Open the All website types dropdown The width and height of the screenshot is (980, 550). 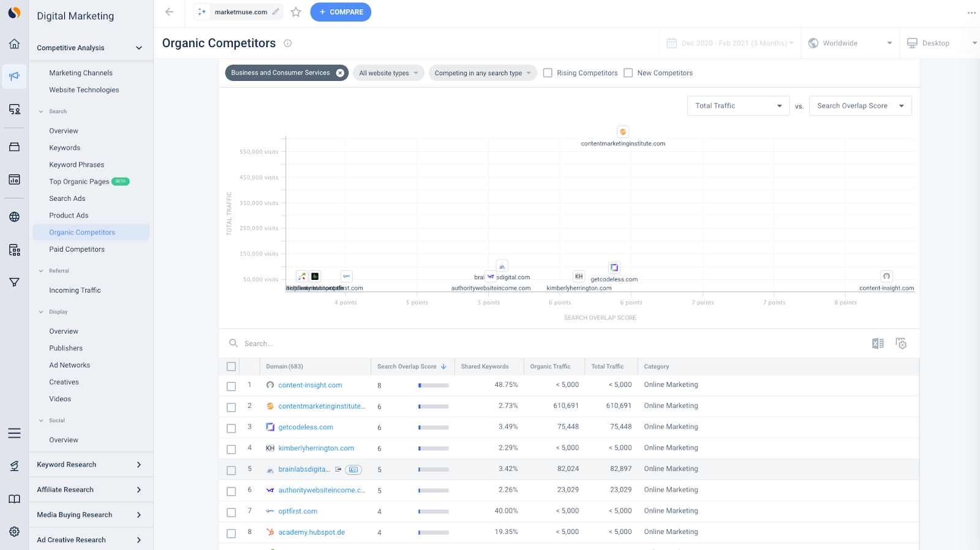pos(388,73)
